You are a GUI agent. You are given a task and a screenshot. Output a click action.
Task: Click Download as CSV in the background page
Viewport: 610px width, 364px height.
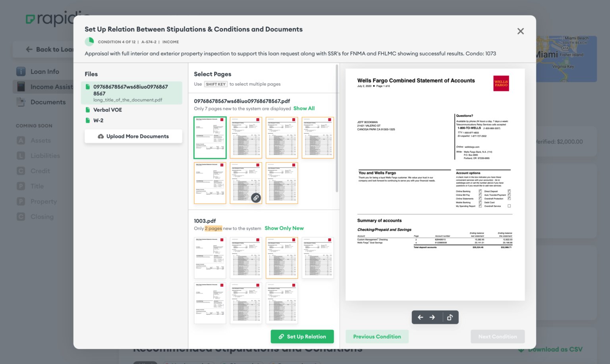[x=550, y=349]
